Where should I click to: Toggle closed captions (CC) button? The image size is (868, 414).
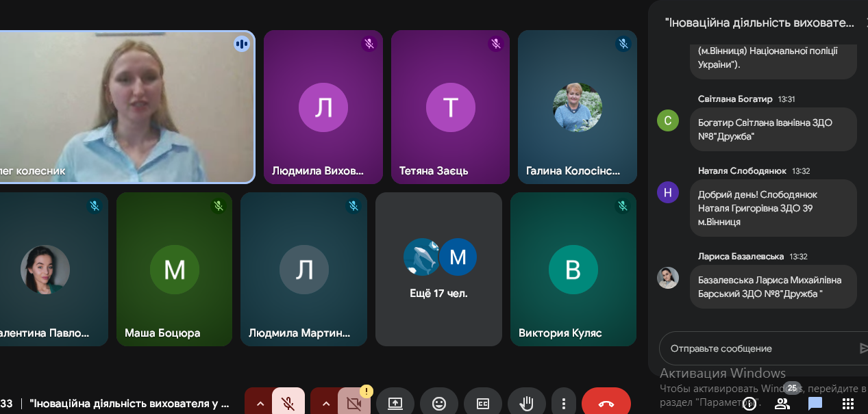(x=483, y=403)
